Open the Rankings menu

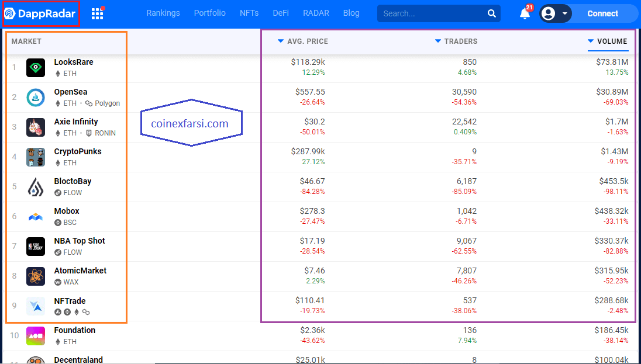coord(163,13)
